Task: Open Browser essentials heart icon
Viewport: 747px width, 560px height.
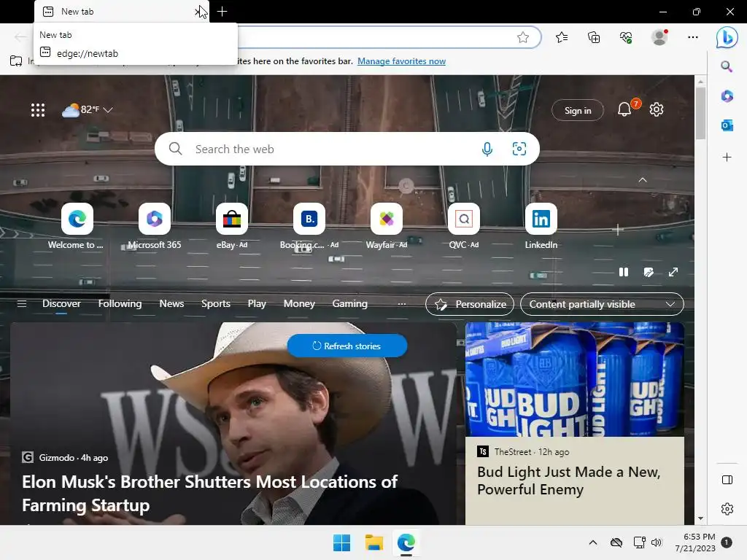Action: click(x=626, y=37)
